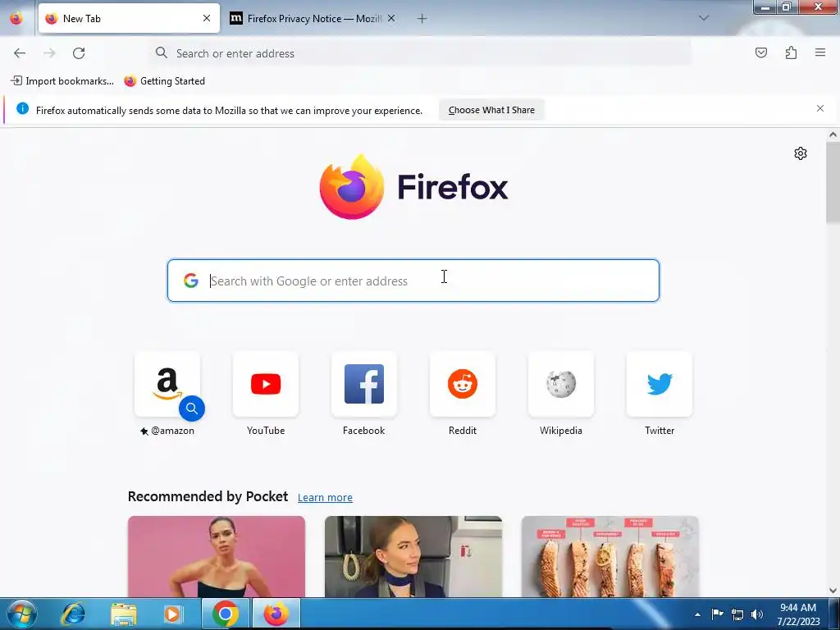Close the Firefox Privacy Notice tab
Viewport: 840px width, 630px height.
pyautogui.click(x=391, y=18)
